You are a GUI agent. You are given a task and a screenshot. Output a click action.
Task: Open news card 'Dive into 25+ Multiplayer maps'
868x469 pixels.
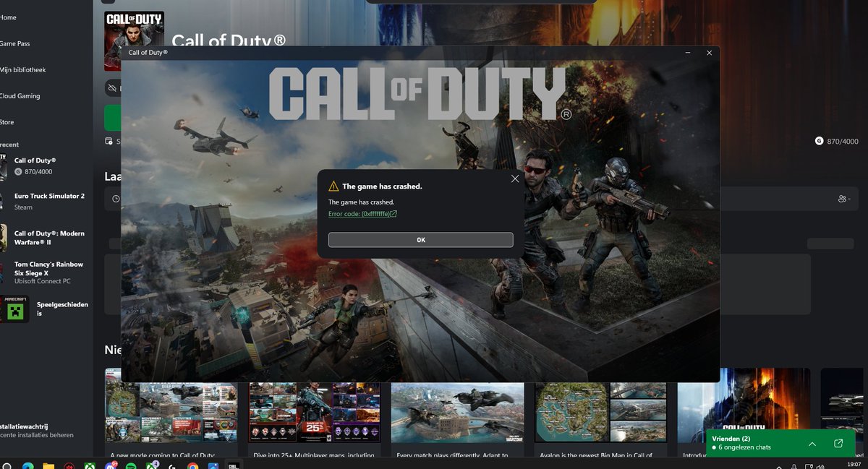point(314,412)
